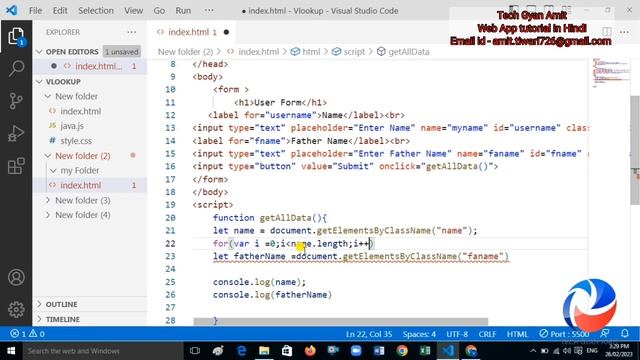Open Microsoft Store from the taskbar
The image size is (640, 360).
pos(287,351)
